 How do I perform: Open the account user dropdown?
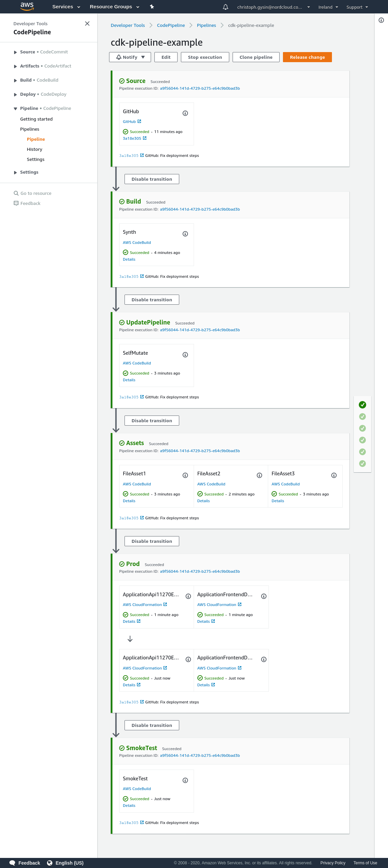point(273,7)
